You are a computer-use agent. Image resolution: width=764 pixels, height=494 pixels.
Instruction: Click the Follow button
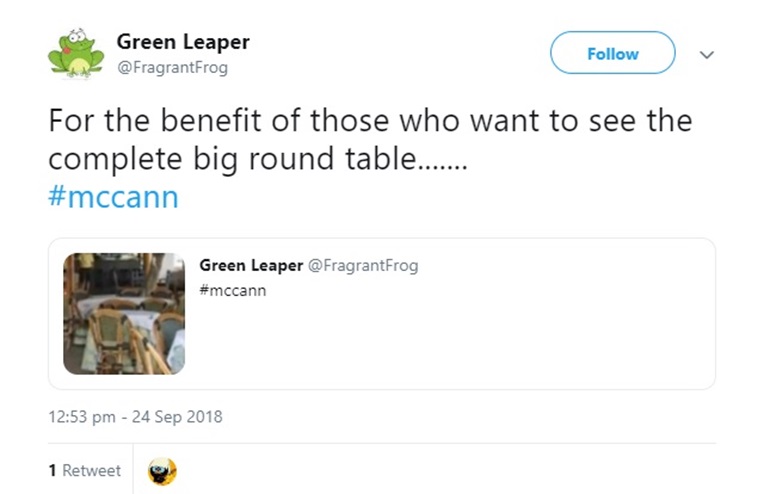point(612,54)
